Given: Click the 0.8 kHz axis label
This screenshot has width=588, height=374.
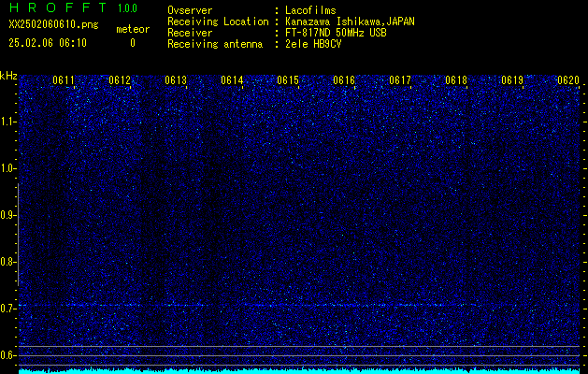Looking at the screenshot, I should tap(7, 262).
